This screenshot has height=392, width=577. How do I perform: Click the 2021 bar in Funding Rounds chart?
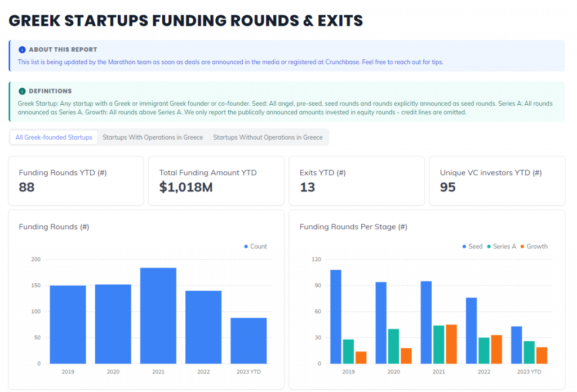tap(158, 315)
